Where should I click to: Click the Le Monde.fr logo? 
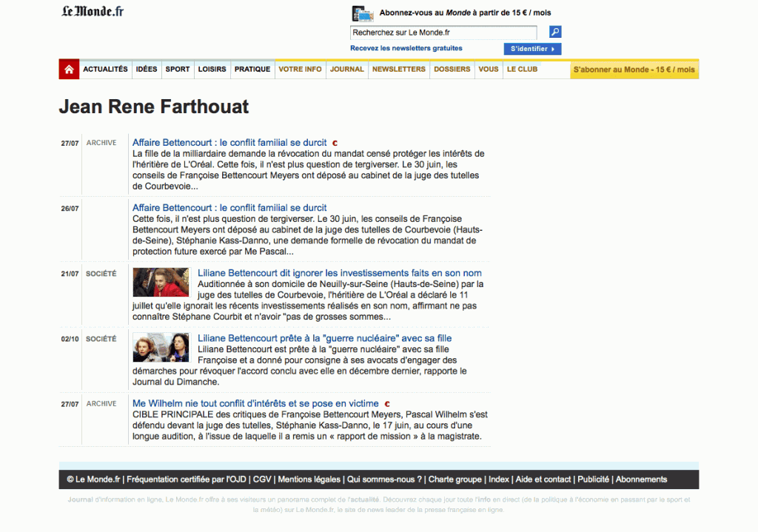(x=93, y=11)
